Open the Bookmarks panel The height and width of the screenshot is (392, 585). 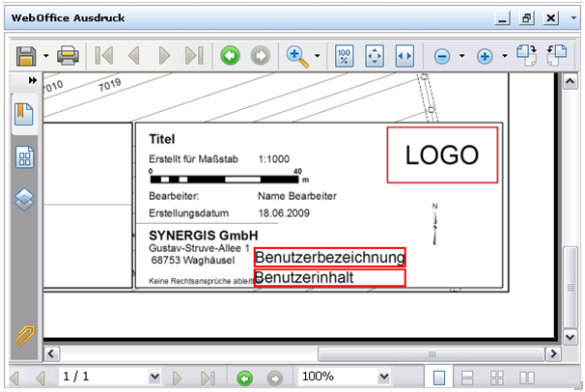click(x=24, y=114)
